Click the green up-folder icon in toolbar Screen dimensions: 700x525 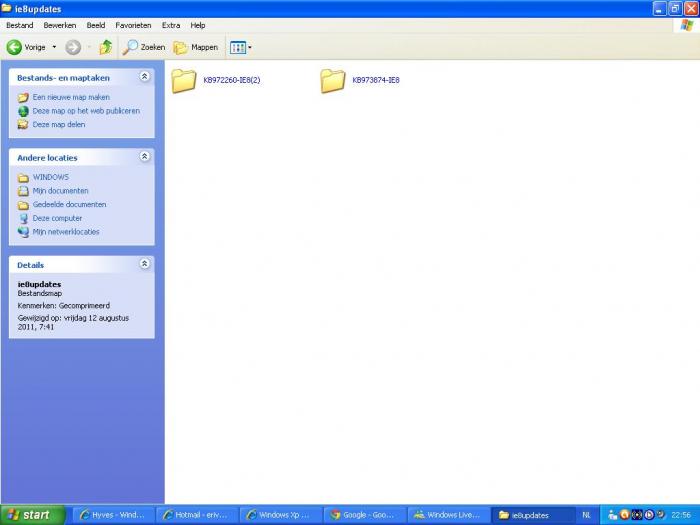tap(105, 47)
